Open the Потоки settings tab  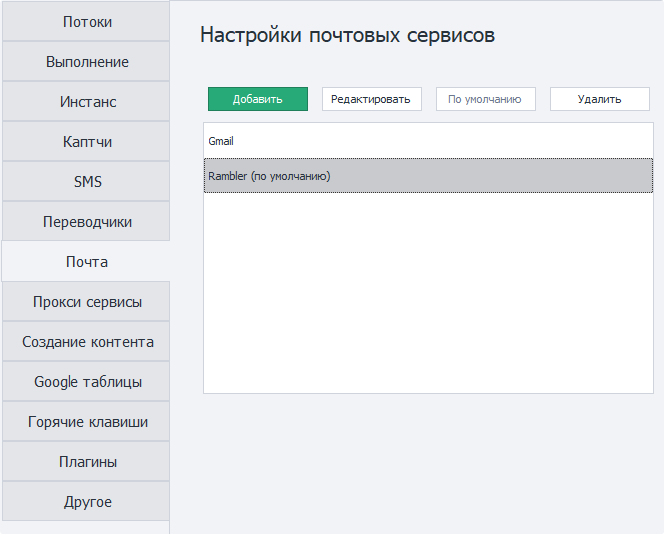pyautogui.click(x=87, y=22)
